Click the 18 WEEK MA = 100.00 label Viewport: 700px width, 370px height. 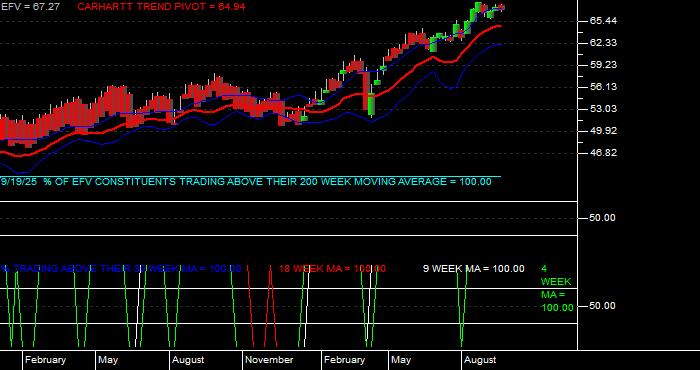click(332, 269)
